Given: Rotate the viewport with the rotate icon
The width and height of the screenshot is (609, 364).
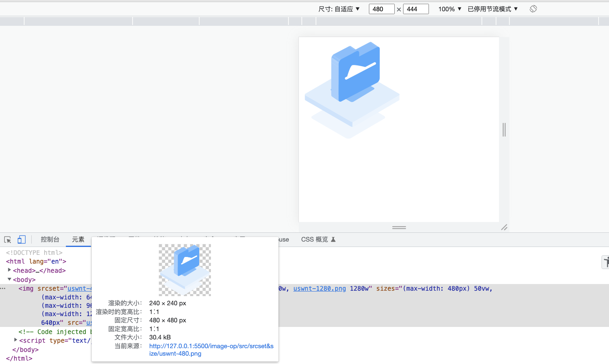Looking at the screenshot, I should (533, 9).
